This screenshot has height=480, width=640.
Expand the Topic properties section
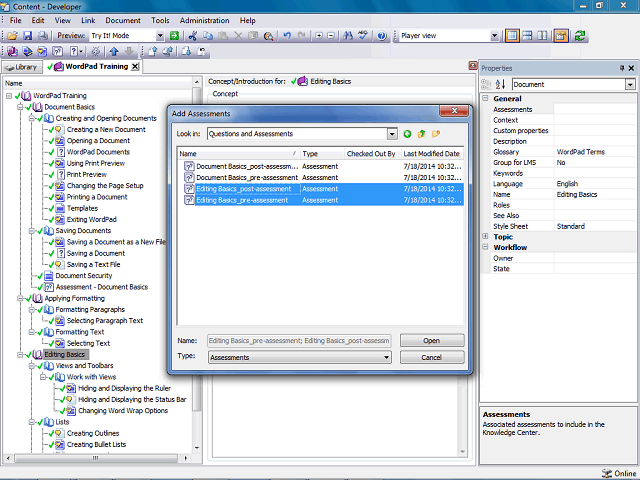[485, 236]
